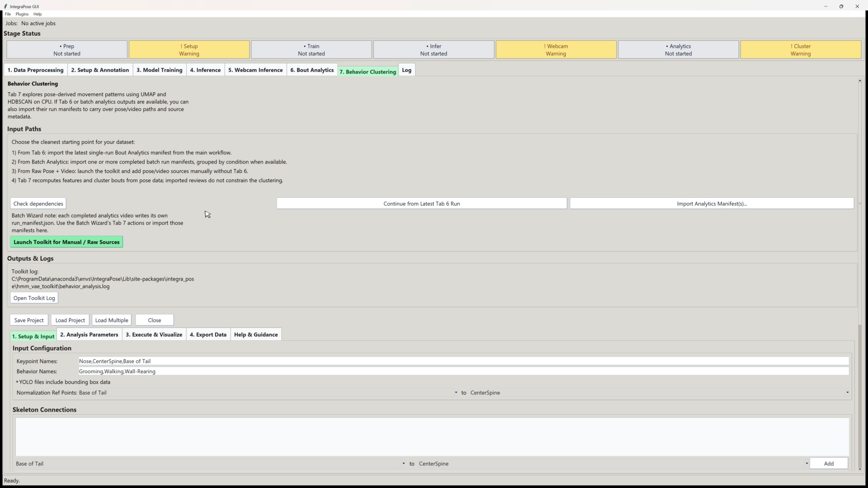Screen dimensions: 868x488
Task: Click the Webcam Warning stage status tile
Action: (x=556, y=50)
